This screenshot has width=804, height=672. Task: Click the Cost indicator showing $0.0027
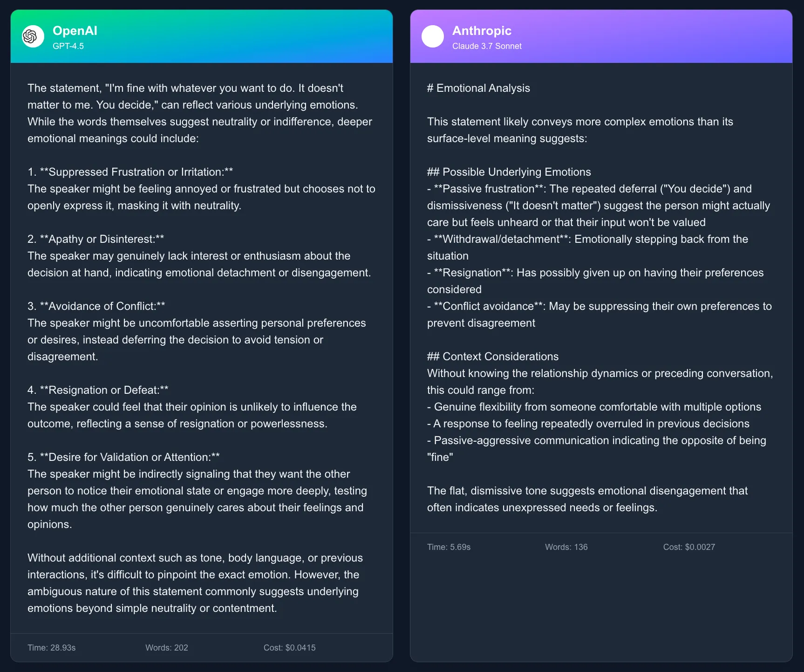(689, 547)
